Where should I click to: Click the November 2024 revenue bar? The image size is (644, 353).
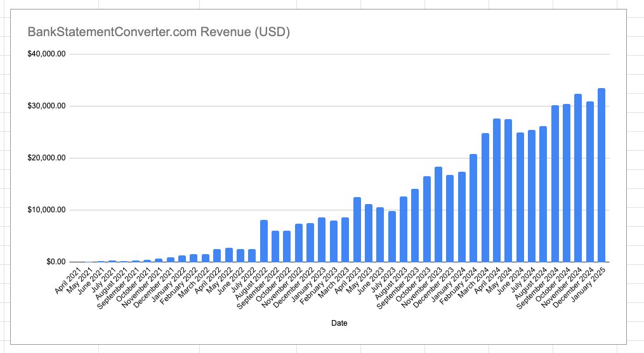578,177
